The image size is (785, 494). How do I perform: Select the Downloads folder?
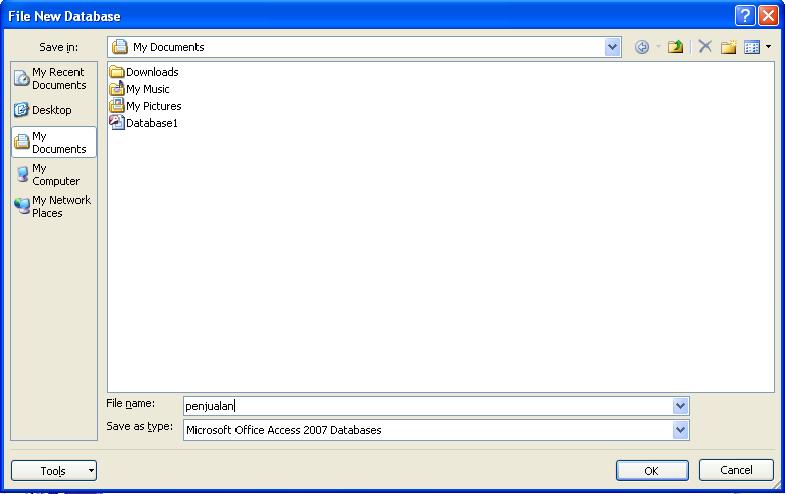[x=144, y=72]
